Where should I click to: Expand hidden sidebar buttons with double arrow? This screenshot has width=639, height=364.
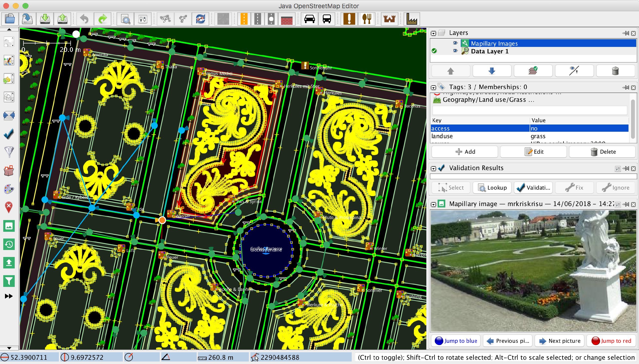(x=9, y=296)
